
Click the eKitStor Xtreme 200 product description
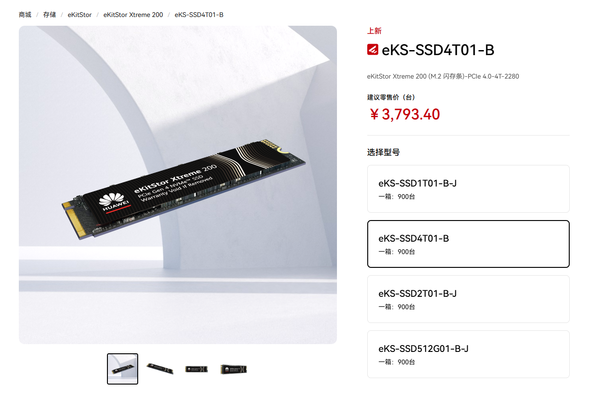point(443,76)
